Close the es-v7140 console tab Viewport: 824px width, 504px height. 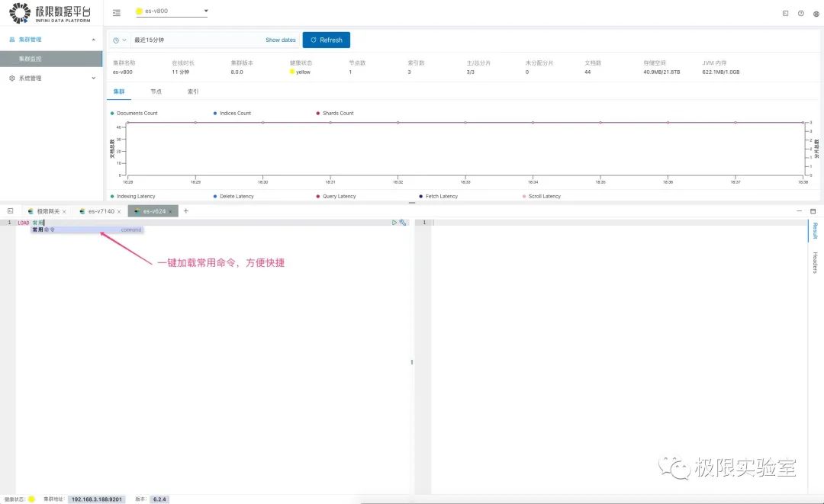pyautogui.click(x=119, y=211)
